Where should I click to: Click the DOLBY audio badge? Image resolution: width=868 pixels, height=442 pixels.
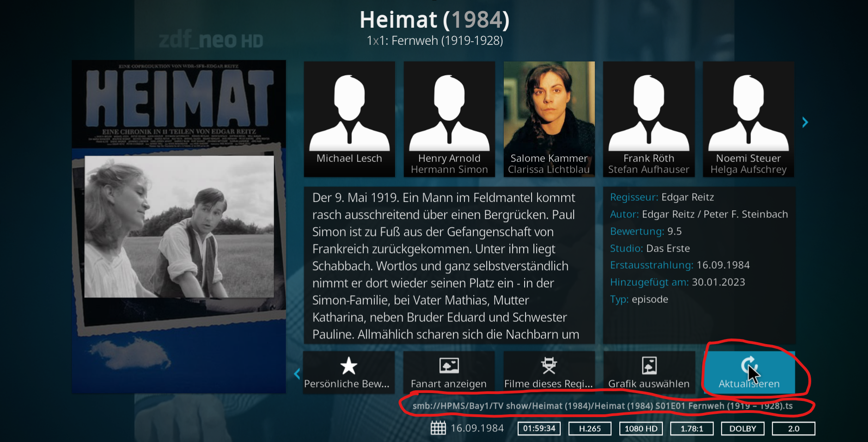click(743, 429)
